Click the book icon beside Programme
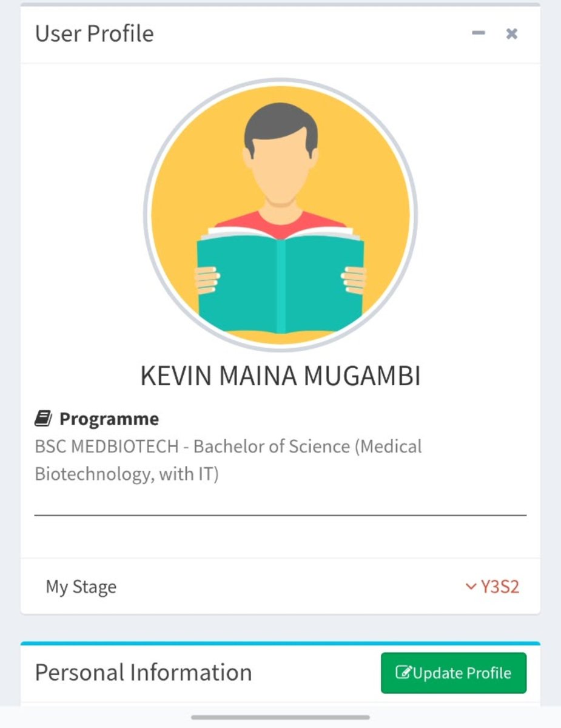 tap(43, 419)
